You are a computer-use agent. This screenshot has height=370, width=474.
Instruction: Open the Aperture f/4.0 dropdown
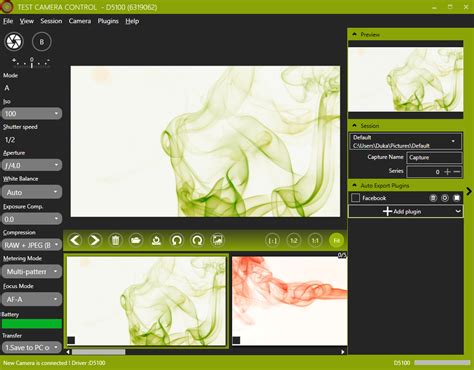pos(32,165)
